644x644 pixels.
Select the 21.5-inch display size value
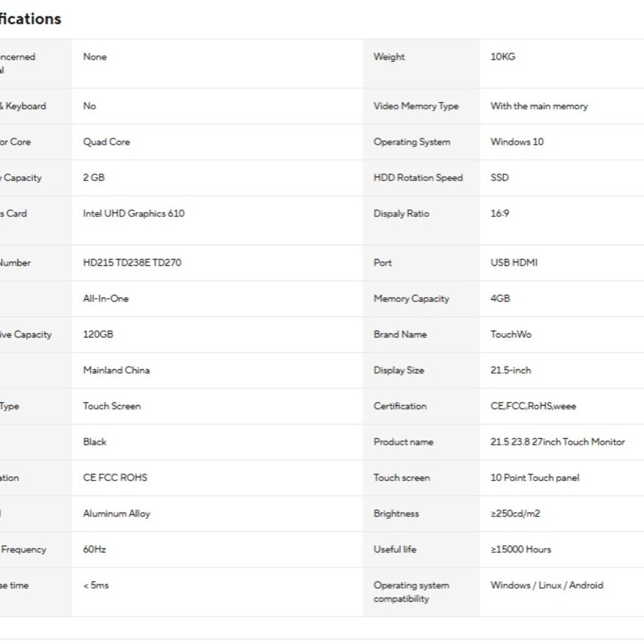point(511,370)
